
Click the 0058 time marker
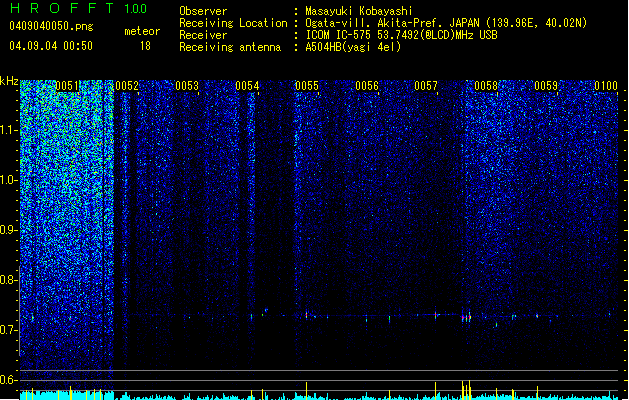pyautogui.click(x=486, y=86)
